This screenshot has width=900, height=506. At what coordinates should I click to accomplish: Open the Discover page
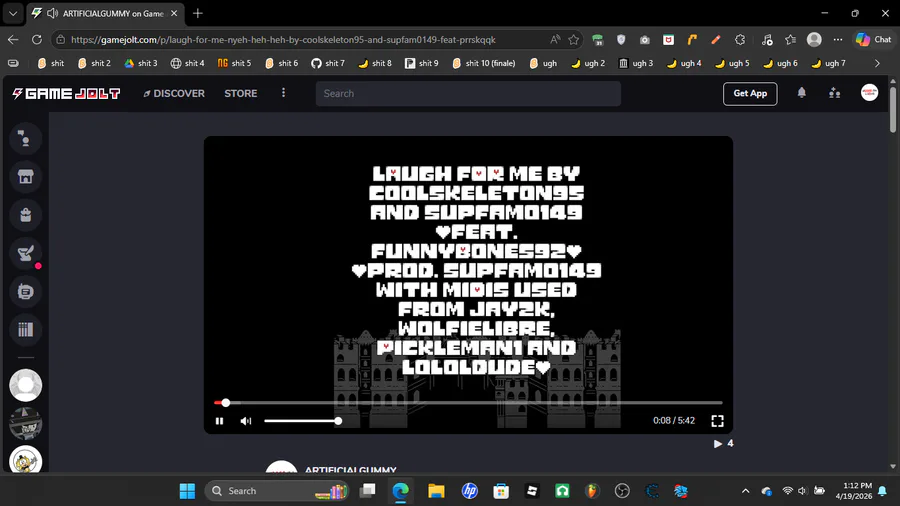pyautogui.click(x=173, y=93)
